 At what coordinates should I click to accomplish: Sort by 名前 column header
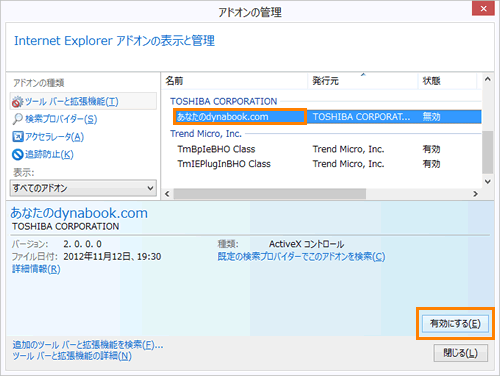pos(235,81)
